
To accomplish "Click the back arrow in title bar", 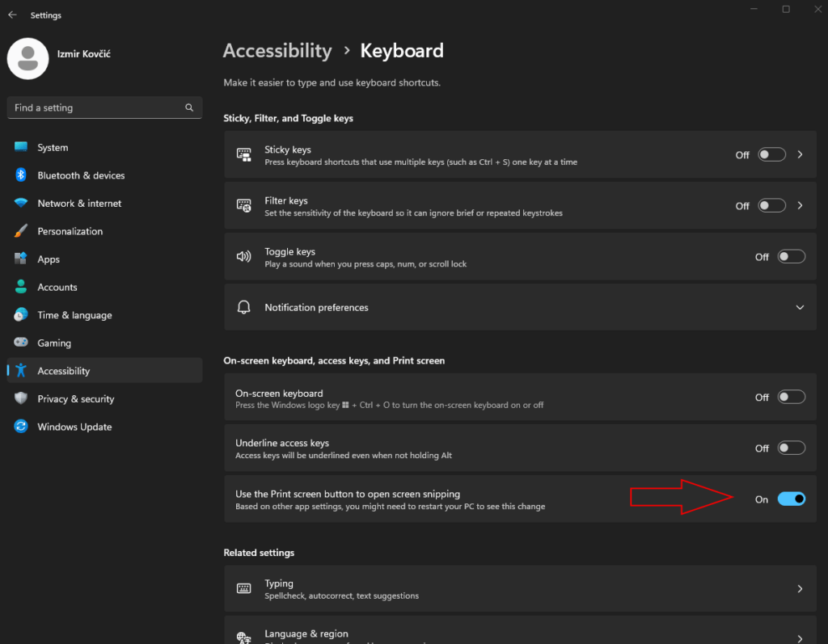I will pos(12,15).
